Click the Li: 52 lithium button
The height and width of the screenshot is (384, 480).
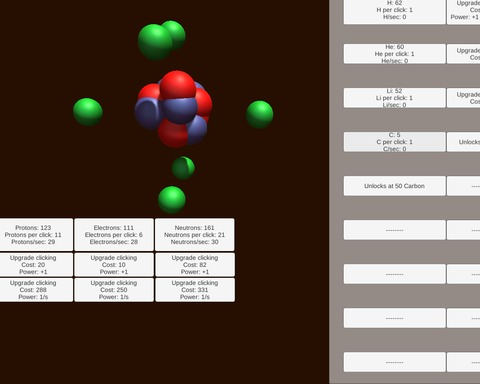[395, 98]
